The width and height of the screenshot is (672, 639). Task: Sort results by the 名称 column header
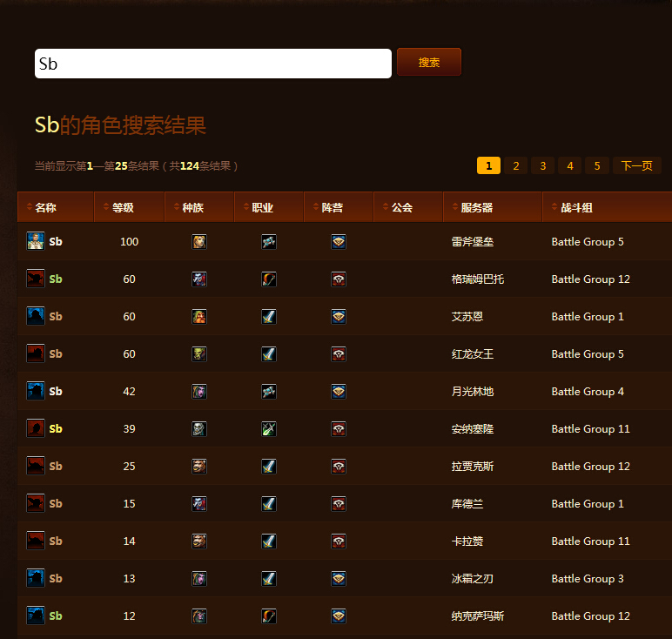coord(45,208)
